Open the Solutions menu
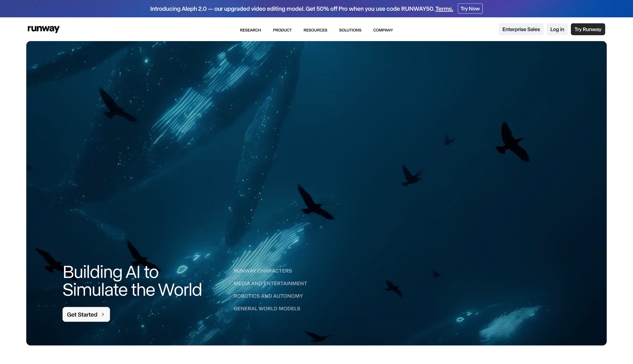The width and height of the screenshot is (633, 364). (350, 30)
